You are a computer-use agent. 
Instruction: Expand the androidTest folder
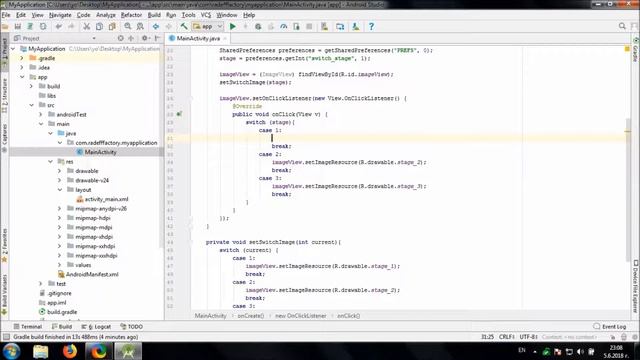click(41, 114)
